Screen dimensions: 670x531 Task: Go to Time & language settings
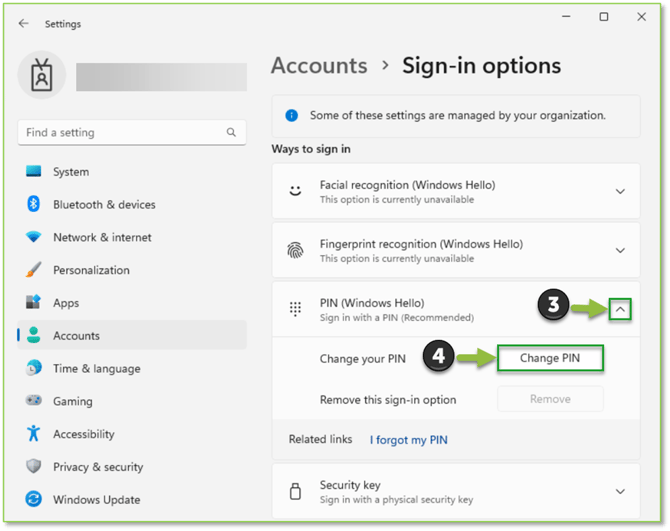(x=95, y=368)
